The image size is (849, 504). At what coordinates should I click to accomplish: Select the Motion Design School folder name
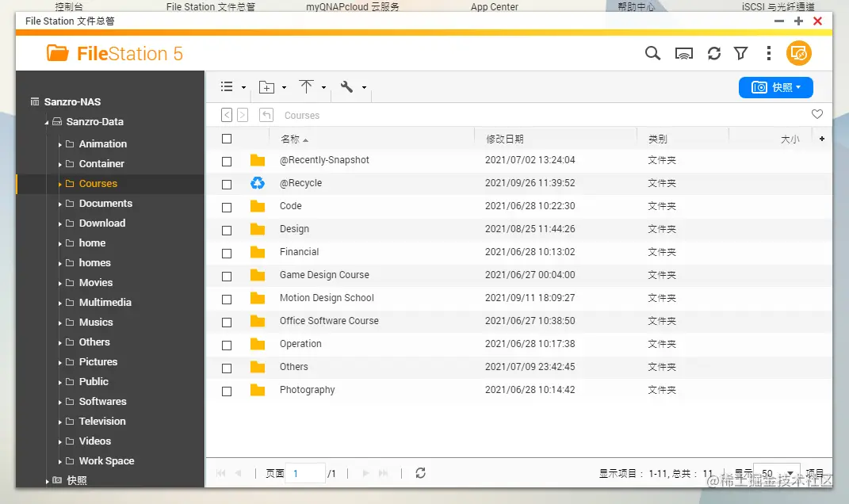tap(327, 298)
